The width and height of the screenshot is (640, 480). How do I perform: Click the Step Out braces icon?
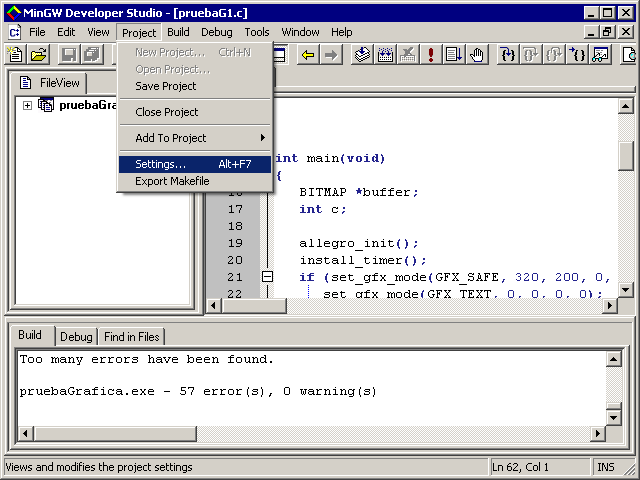pyautogui.click(x=553, y=54)
